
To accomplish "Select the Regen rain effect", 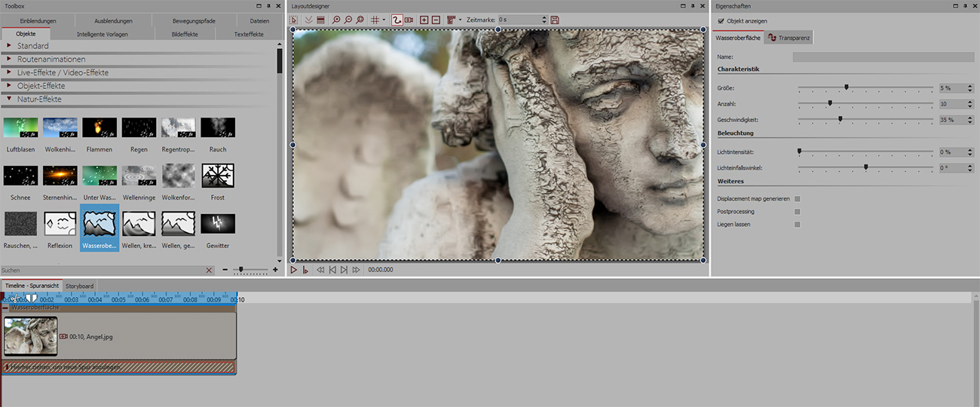I will (139, 127).
